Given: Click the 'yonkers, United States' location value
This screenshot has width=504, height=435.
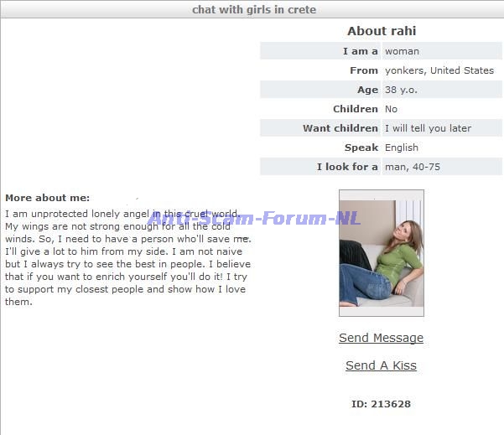Looking at the screenshot, I should pyautogui.click(x=439, y=70).
